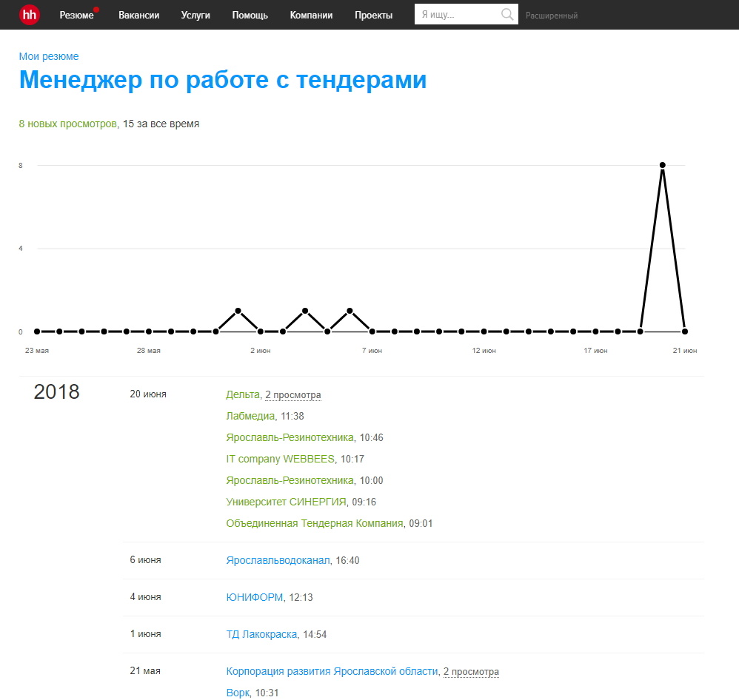Image resolution: width=739 pixels, height=700 pixels.
Task: Click the '1 июня' date text
Action: click(146, 634)
